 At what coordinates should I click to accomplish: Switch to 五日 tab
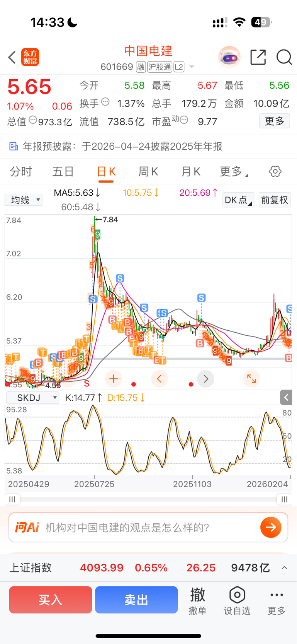pyautogui.click(x=63, y=171)
